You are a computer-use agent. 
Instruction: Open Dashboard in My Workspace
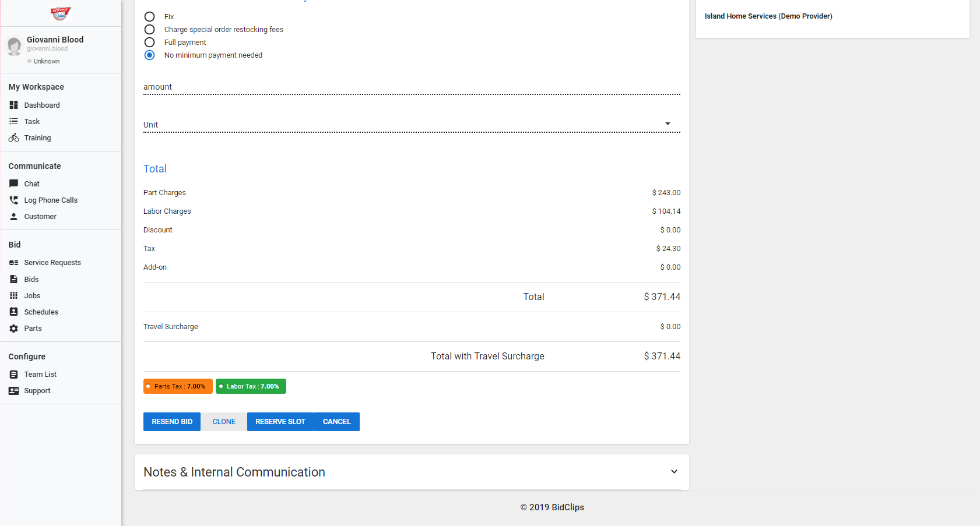coord(42,105)
